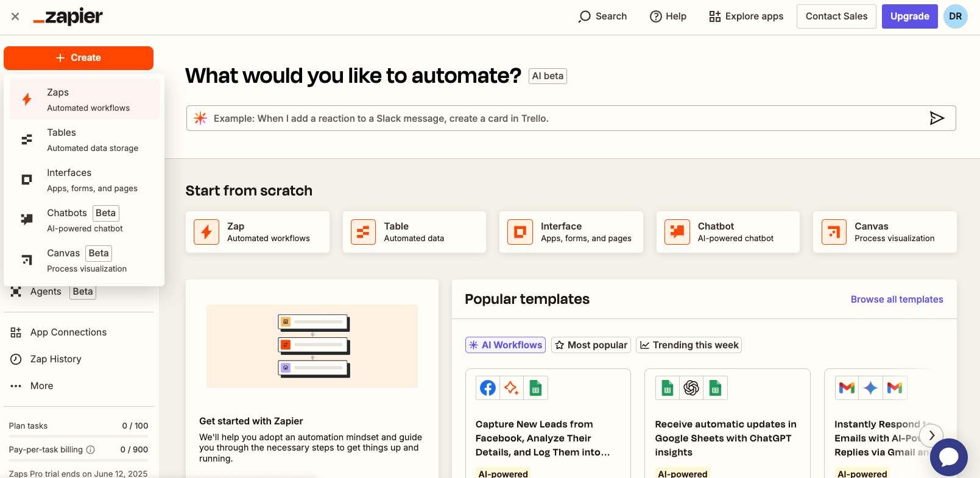Click the Zap lightning bolt card icon
Screen dimensions: 980x478
click(x=206, y=232)
